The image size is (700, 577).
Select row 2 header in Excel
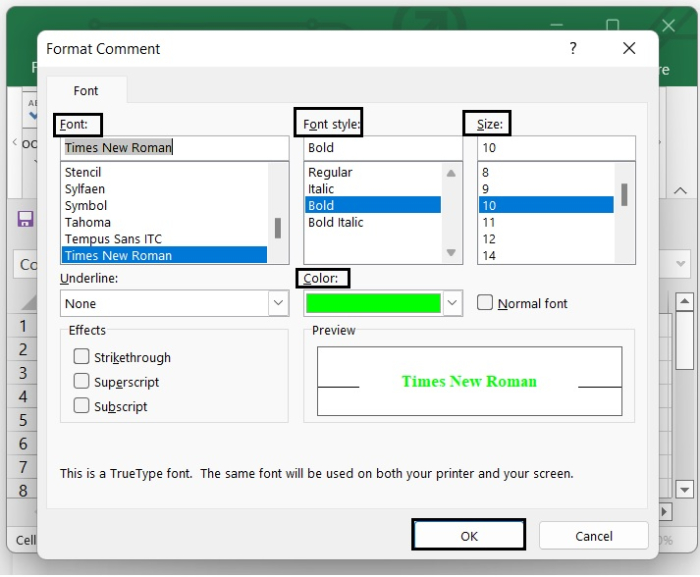[x=22, y=349]
